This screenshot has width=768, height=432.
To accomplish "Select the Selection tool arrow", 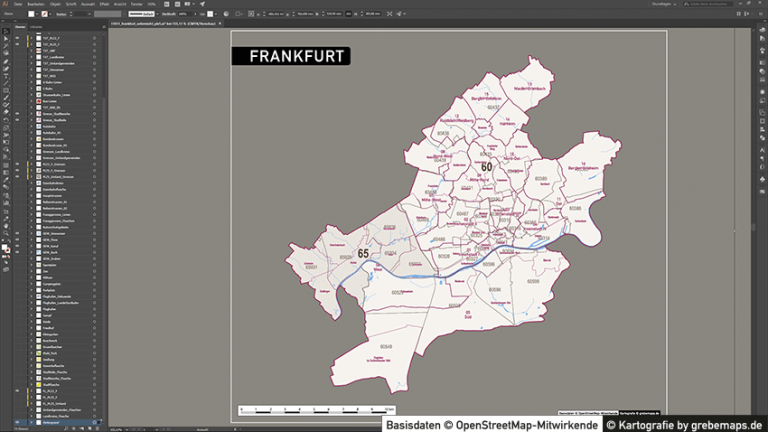I will coord(6,32).
